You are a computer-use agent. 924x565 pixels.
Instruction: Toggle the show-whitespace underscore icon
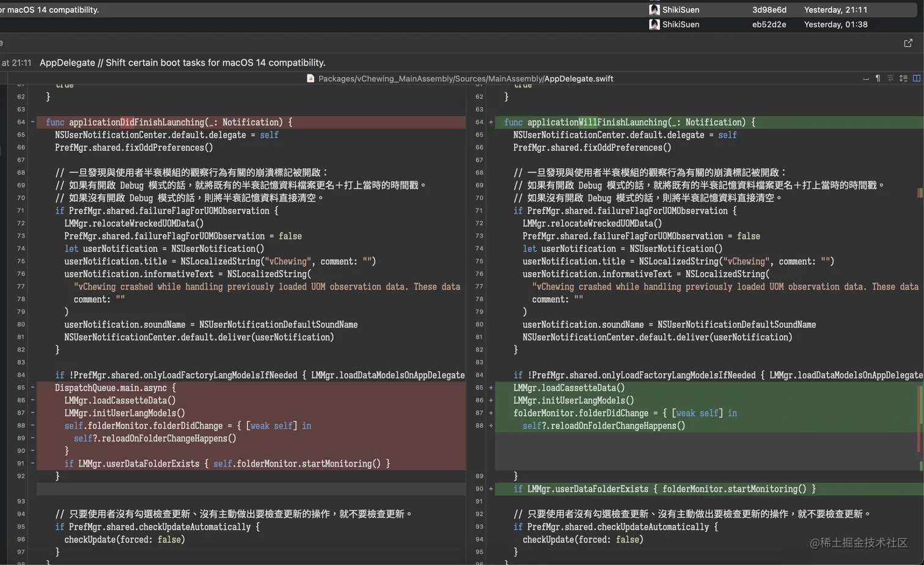(866, 79)
